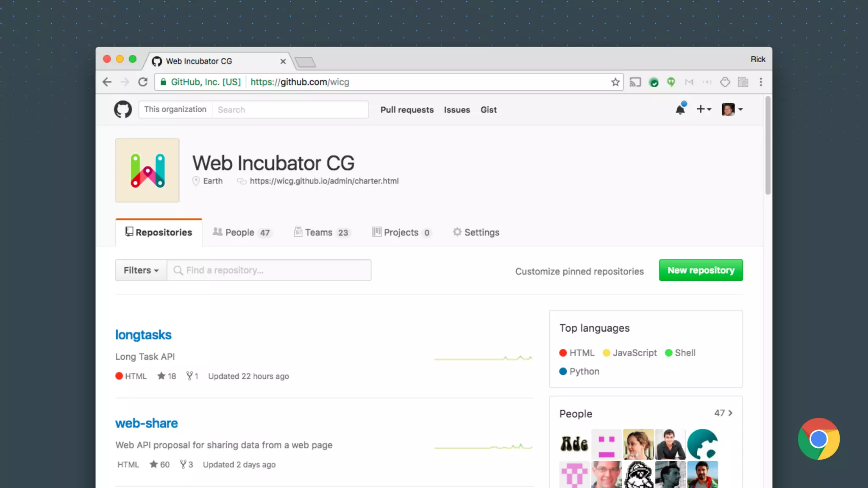The width and height of the screenshot is (868, 488).
Task: Switch to the People tab
Action: coord(241,232)
